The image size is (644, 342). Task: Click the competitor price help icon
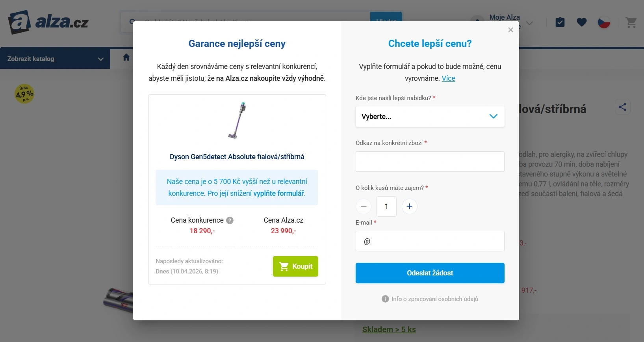tap(230, 221)
